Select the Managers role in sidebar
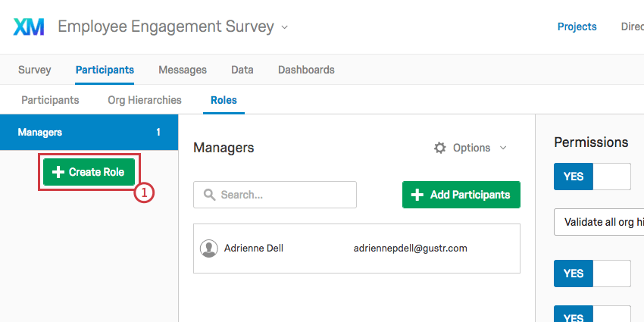The image size is (644, 322). point(89,133)
